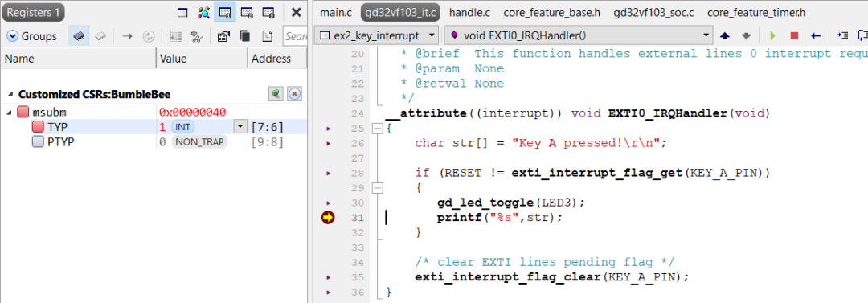
Task: Switch to Registers window 2 icon
Action: pyautogui.click(x=247, y=12)
